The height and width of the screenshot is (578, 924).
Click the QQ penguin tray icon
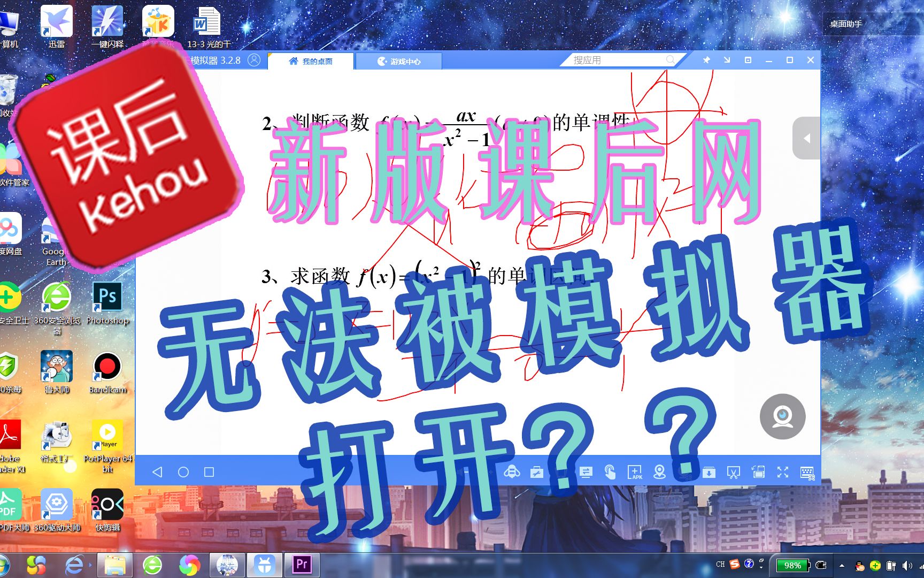click(860, 566)
